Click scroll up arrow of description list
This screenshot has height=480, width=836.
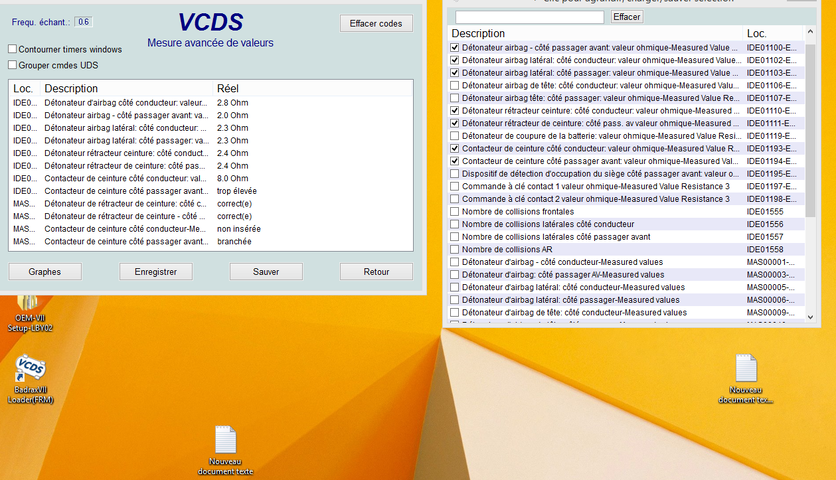(810, 32)
